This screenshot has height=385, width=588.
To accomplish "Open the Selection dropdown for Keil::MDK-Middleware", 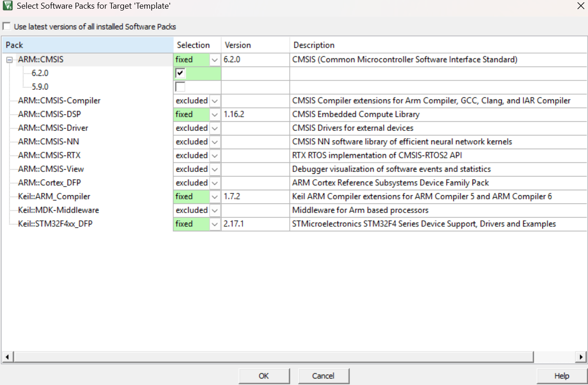I will 215,210.
